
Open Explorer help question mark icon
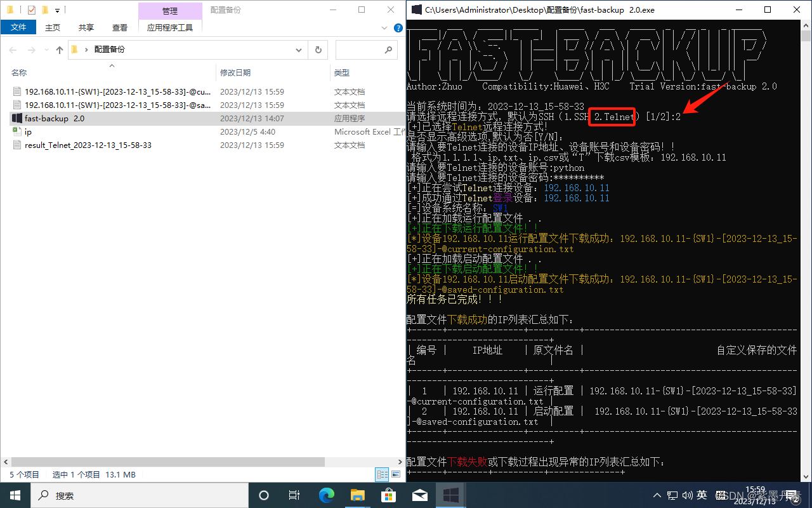pos(398,28)
